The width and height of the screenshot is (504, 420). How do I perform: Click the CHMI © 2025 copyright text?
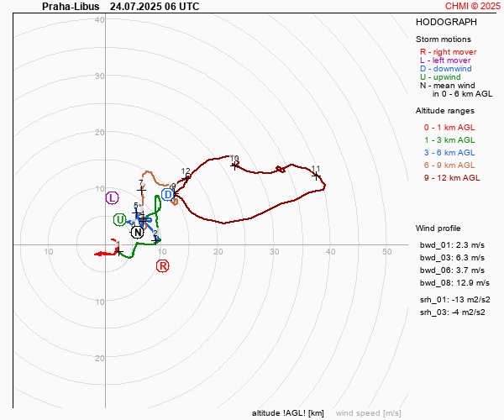tap(473, 6)
